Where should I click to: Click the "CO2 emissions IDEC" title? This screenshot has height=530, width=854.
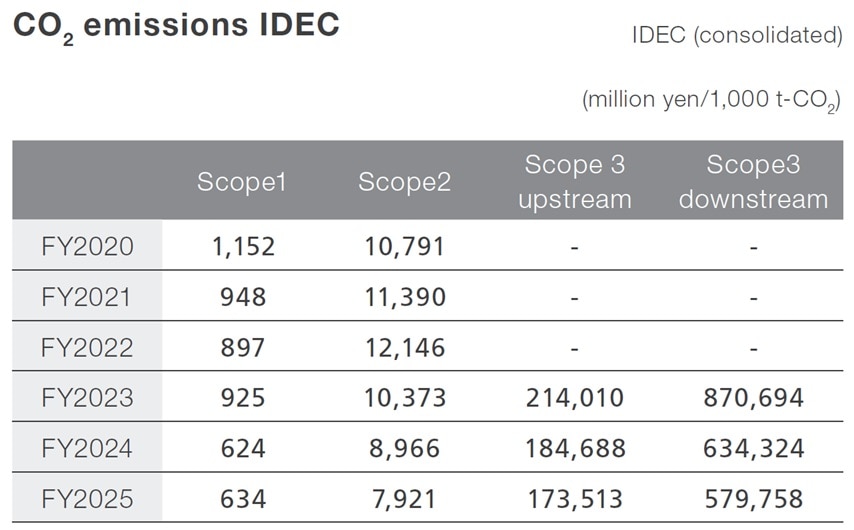175,25
